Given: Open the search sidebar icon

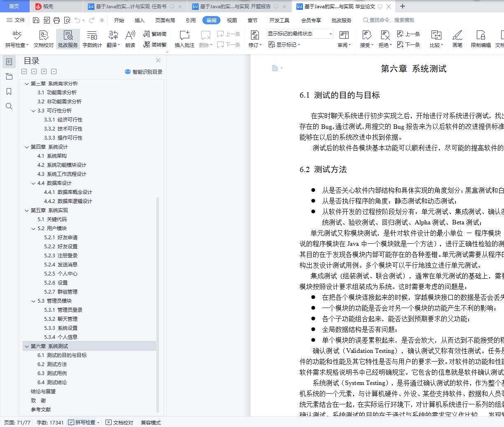Looking at the screenshot, I should tap(9, 106).
